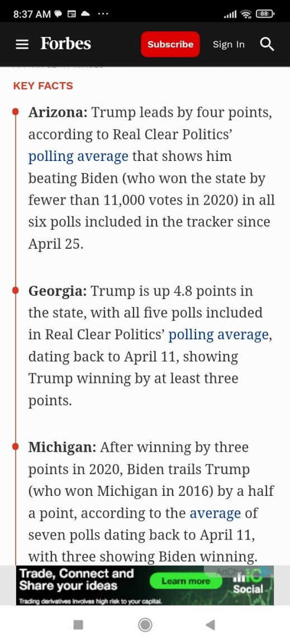Viewport: 290px width, 644px height.
Task: Tap the Arizona bullet timeline marker
Action: click(x=15, y=112)
